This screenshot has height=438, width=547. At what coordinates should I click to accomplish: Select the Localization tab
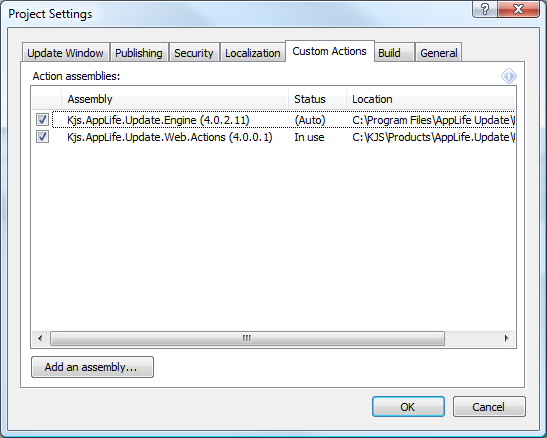click(x=253, y=53)
